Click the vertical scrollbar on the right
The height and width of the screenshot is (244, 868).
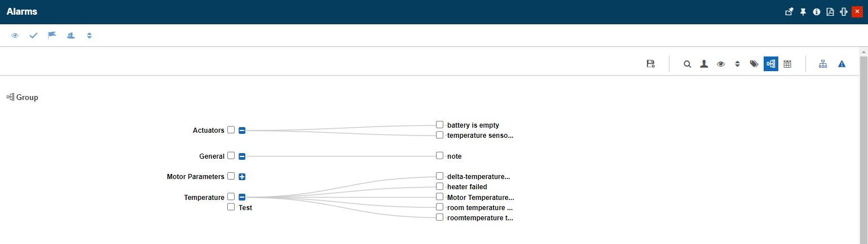863,141
